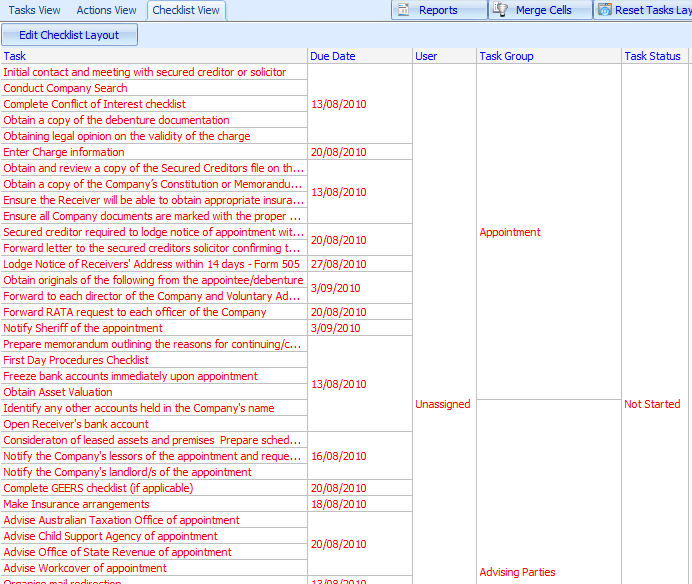Click the First Day Procedures Checklist task

click(x=76, y=360)
